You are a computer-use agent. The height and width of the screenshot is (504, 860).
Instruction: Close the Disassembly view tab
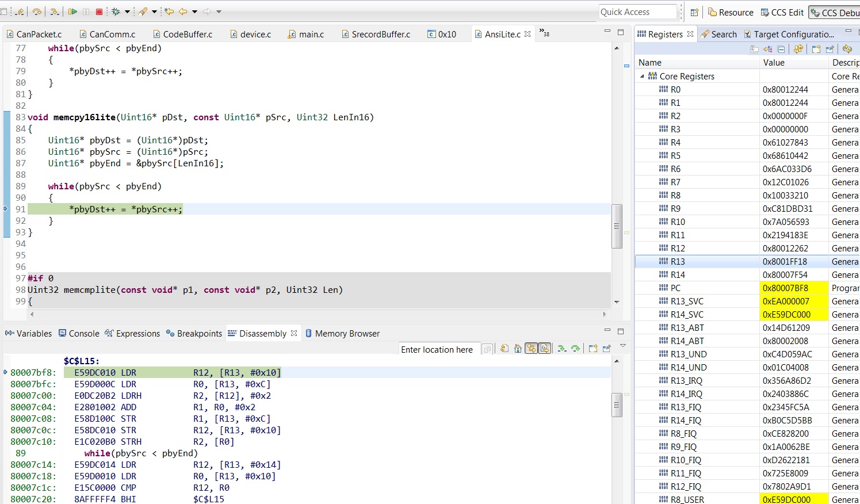tap(294, 333)
